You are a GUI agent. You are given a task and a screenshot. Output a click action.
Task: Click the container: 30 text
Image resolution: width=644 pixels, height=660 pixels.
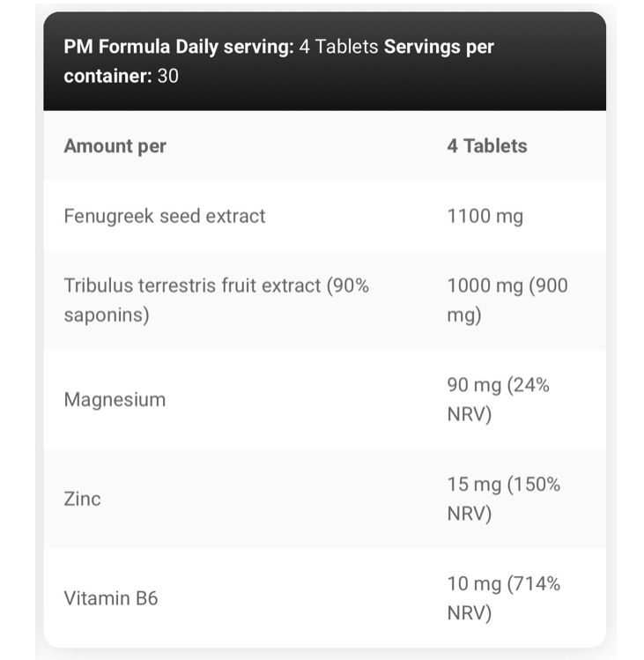(x=122, y=76)
